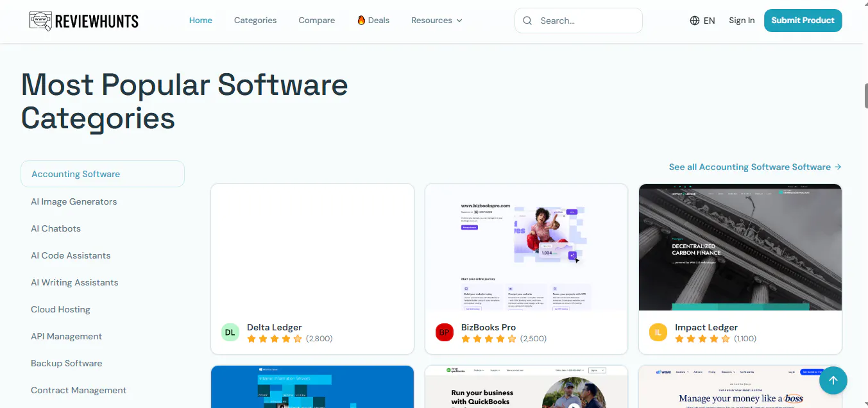Viewport: 868px width, 408px height.
Task: Click the page vertical scrollbar
Action: click(x=865, y=96)
